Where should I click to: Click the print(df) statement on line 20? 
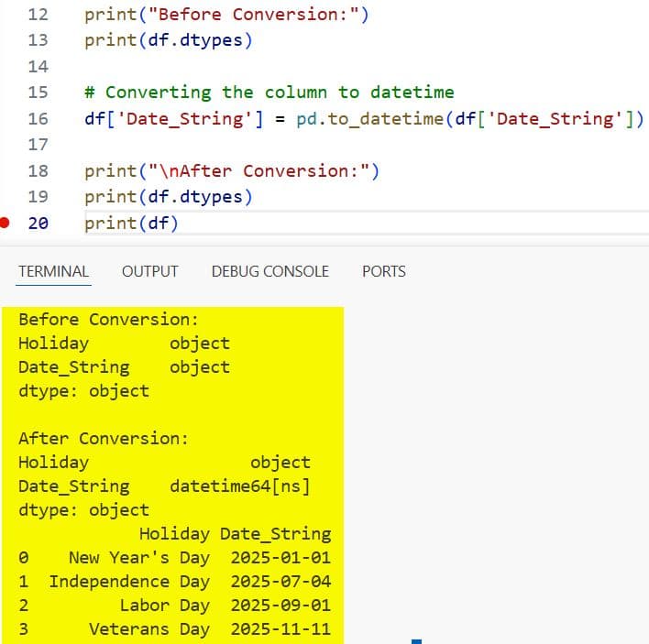[x=131, y=224]
